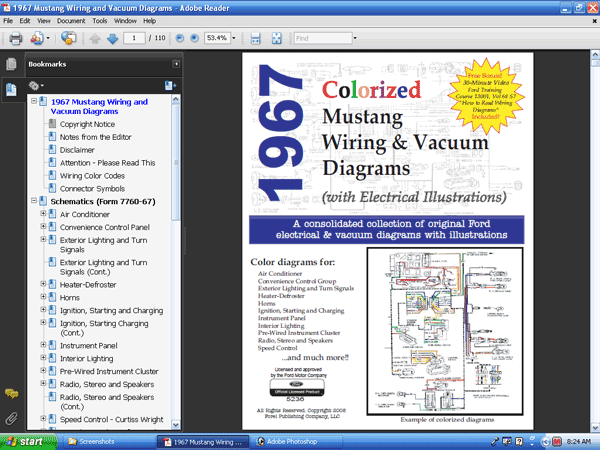
Task: Open the zoom percentage dropdown arrow
Action: click(234, 38)
